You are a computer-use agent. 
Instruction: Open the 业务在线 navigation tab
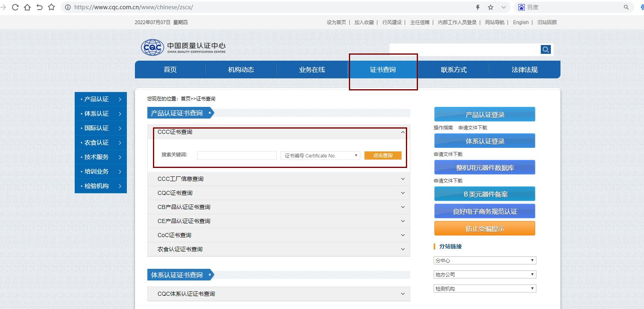(312, 70)
